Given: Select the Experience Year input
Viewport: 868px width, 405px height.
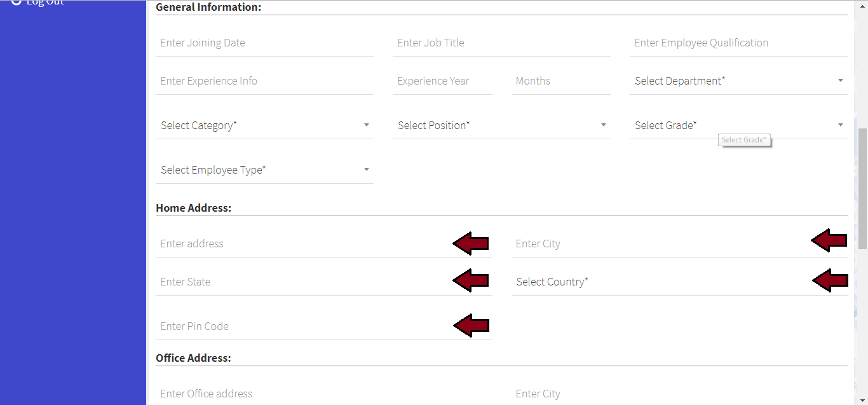Looking at the screenshot, I should pos(442,81).
